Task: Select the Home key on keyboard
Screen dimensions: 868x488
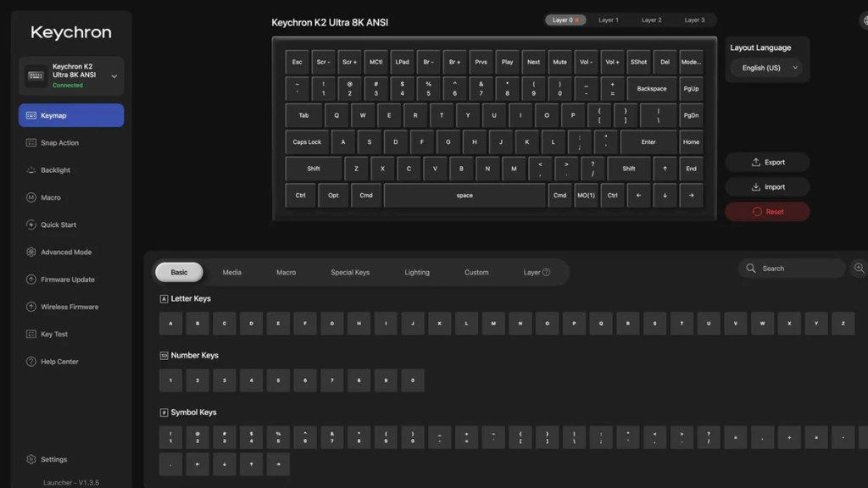Action: (x=691, y=142)
